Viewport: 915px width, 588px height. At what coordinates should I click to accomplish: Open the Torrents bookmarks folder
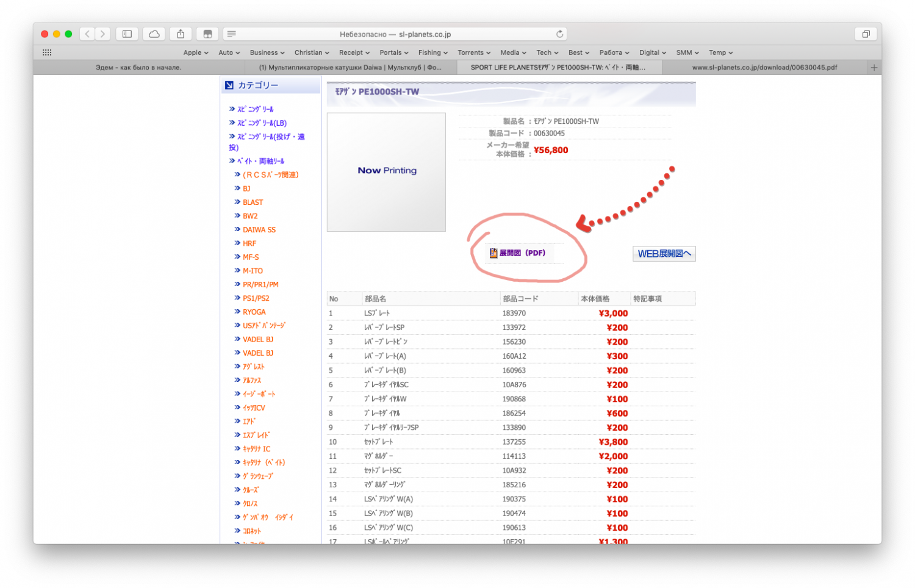pos(475,52)
